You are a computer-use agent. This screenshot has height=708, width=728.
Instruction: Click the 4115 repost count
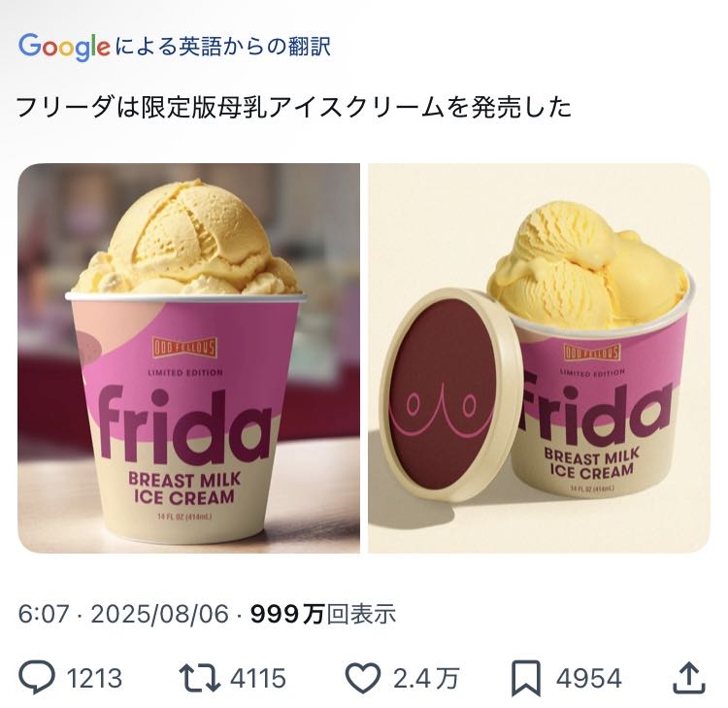tap(258, 678)
